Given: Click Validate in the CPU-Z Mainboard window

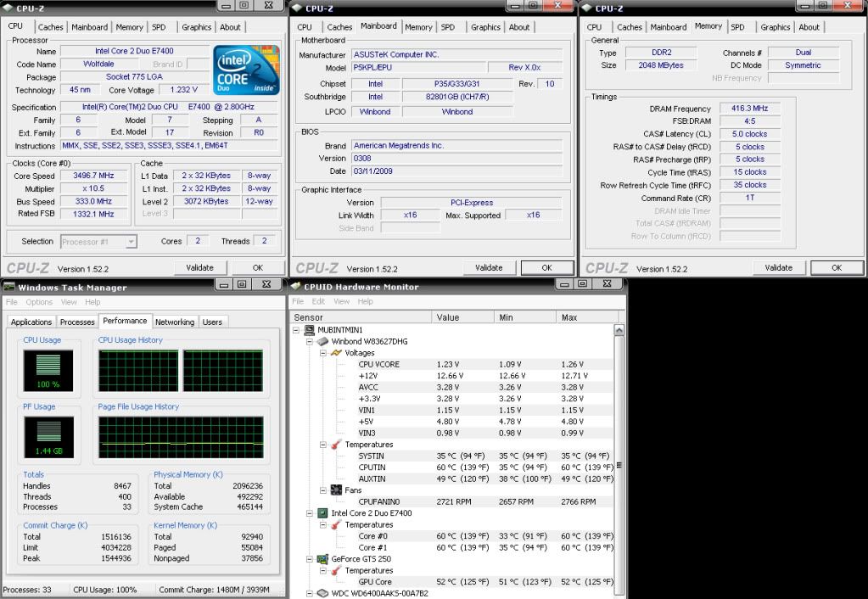Looking at the screenshot, I should (x=490, y=268).
